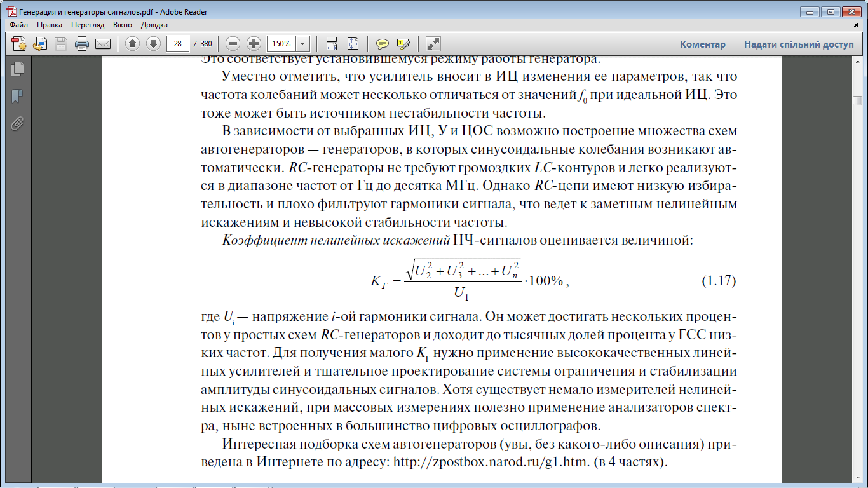
Task: Click the equation number (1.17)
Action: coord(718,280)
